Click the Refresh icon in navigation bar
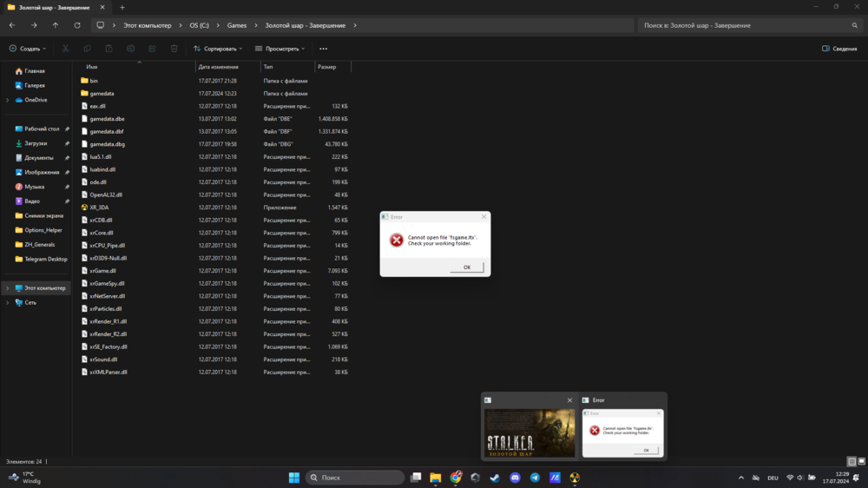Screen dimensions: 868x488 pos(77,25)
